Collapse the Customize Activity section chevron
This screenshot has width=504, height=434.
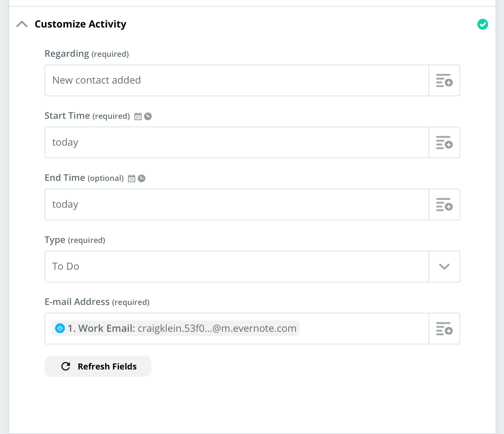click(x=22, y=24)
